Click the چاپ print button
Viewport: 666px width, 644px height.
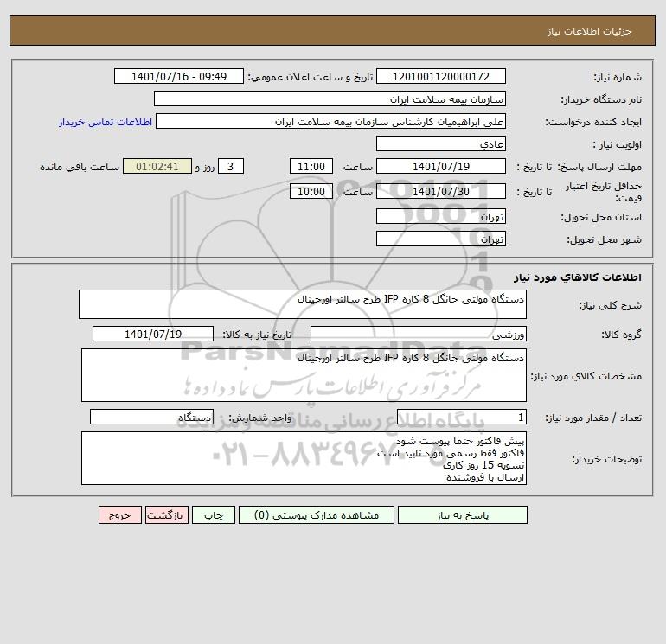214,515
